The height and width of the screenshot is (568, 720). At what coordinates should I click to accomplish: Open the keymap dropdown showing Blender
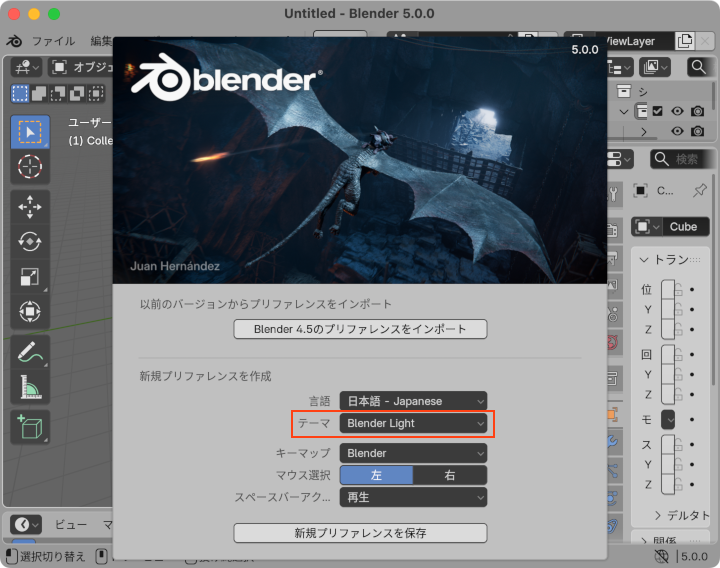(x=413, y=453)
